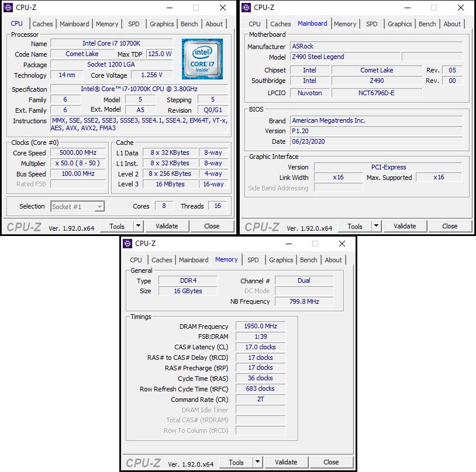
Task: Open Bench tab in the Mainboard window
Action: tap(427, 24)
